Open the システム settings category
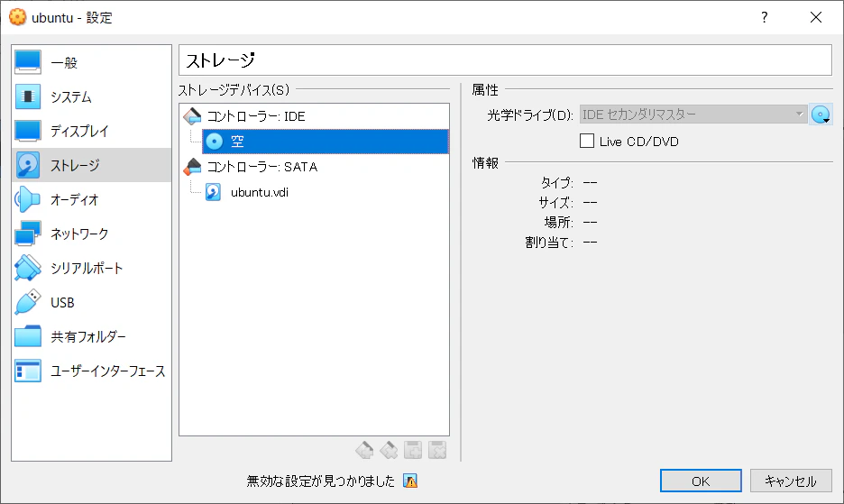This screenshot has width=844, height=504. [x=91, y=97]
